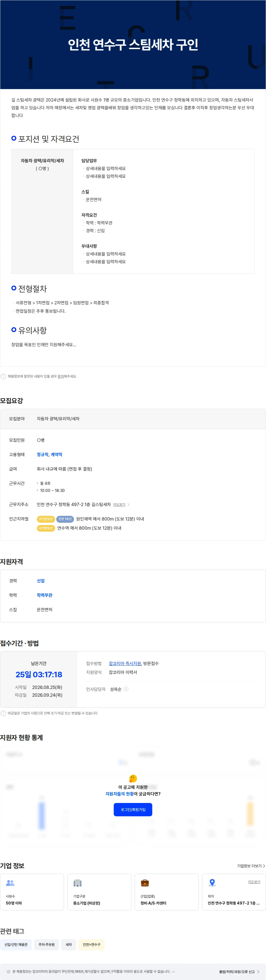Click the 시작일 2026.08.25(화) date

pos(47,688)
